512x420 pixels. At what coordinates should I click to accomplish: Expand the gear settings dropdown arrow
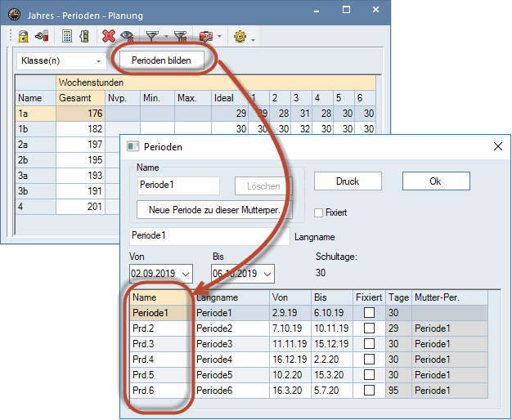[x=253, y=40]
